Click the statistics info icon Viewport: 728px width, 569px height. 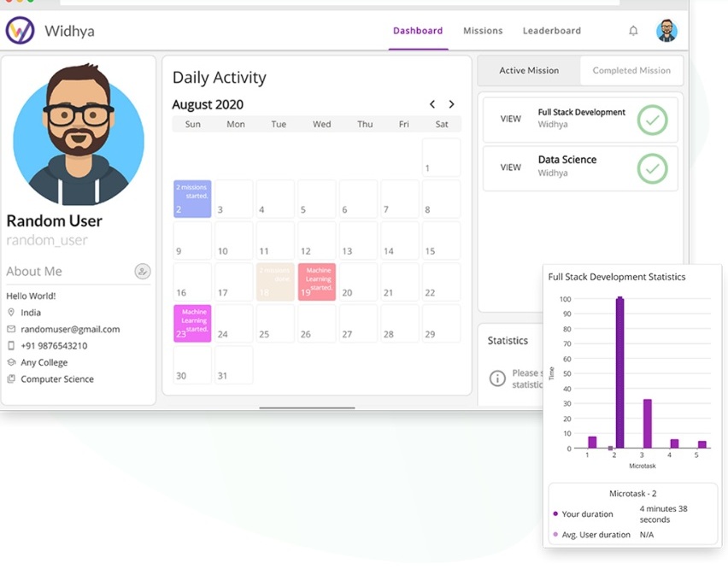tap(497, 378)
